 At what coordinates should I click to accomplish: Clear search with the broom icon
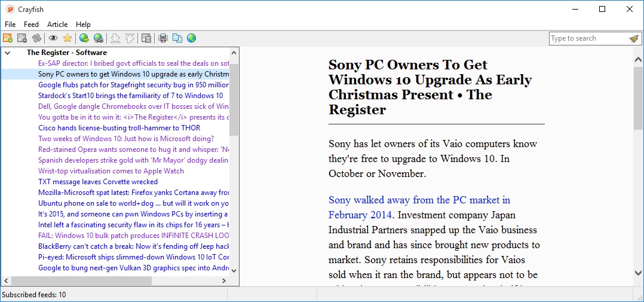coord(634,38)
